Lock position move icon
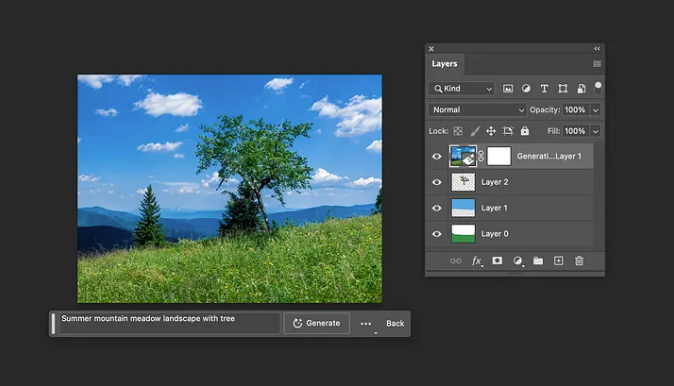This screenshot has width=674, height=386. 491,131
